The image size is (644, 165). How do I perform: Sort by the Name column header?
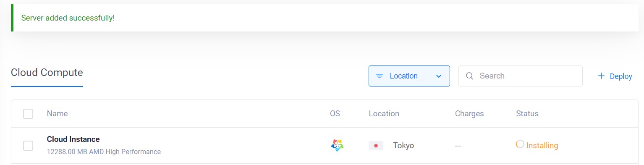(57, 113)
